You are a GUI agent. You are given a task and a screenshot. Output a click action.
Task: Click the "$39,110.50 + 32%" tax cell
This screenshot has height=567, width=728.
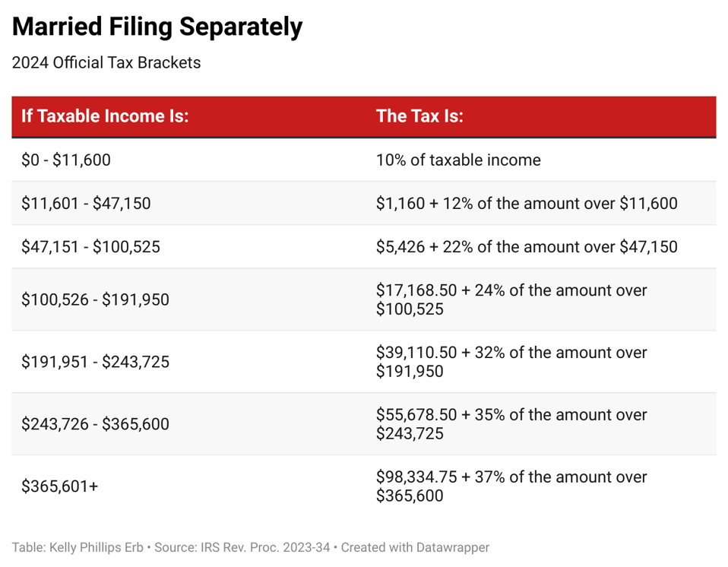click(511, 362)
